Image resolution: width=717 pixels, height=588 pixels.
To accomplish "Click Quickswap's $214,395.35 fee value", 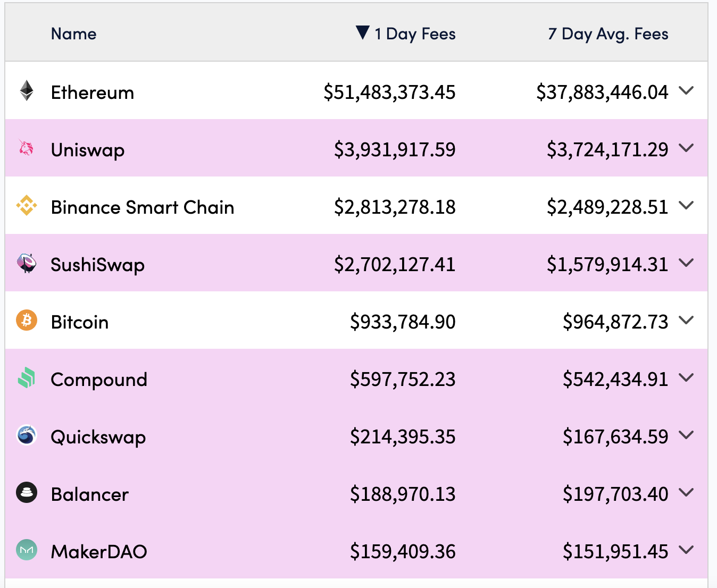I will point(403,437).
